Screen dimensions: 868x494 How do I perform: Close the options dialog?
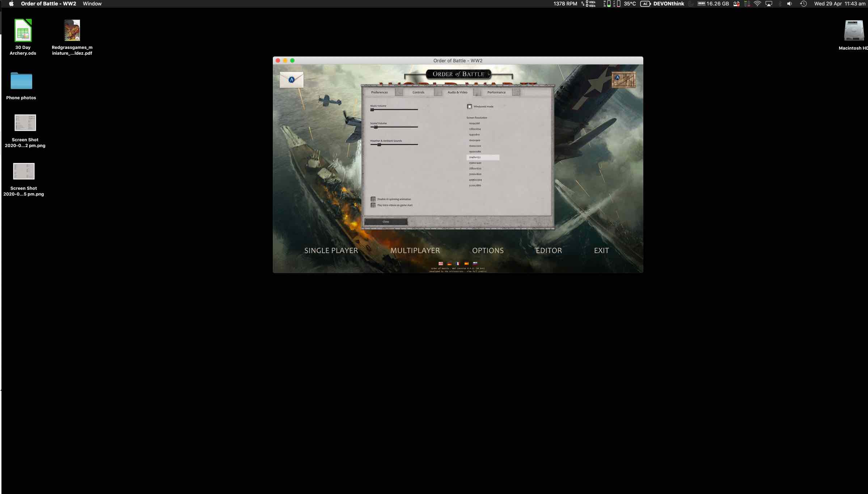click(386, 221)
